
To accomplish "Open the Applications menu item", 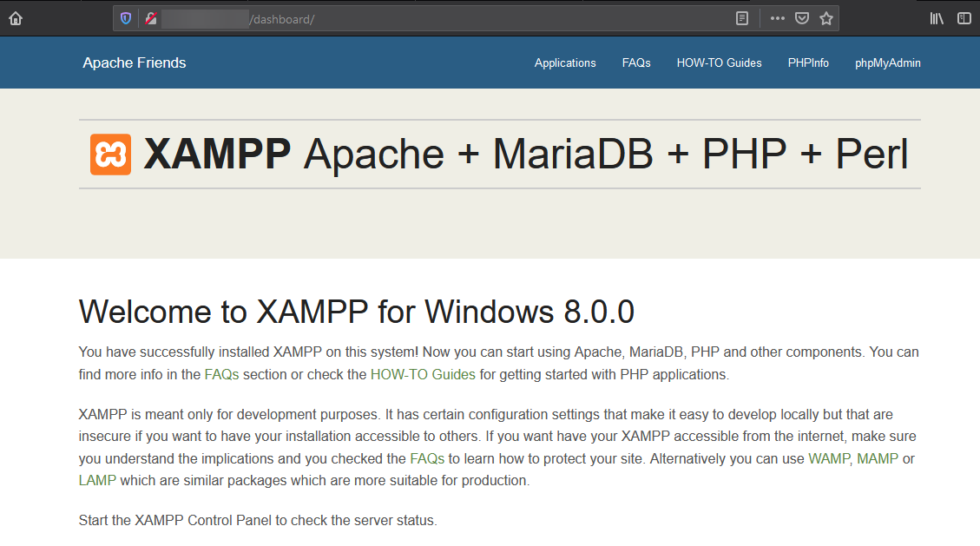I will coord(565,63).
